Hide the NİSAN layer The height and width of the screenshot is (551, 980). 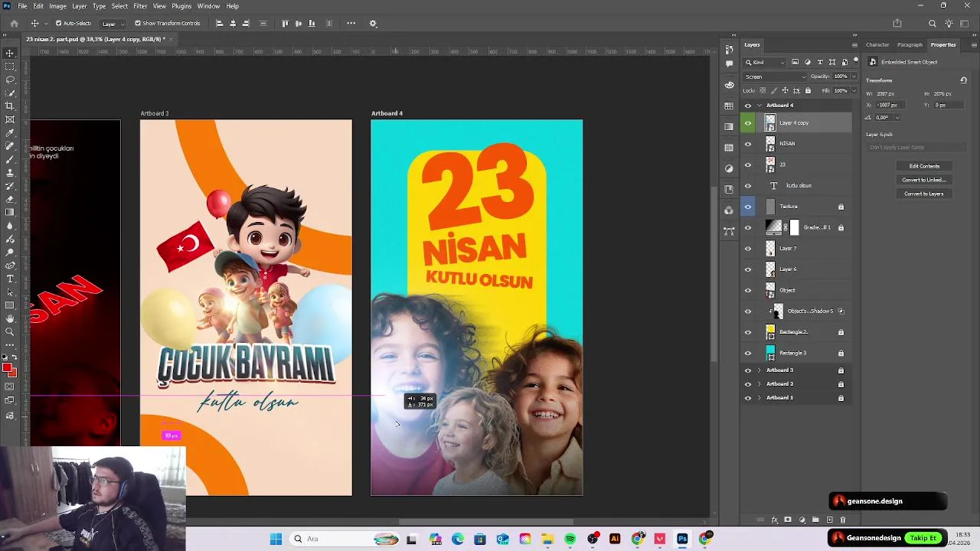[748, 144]
